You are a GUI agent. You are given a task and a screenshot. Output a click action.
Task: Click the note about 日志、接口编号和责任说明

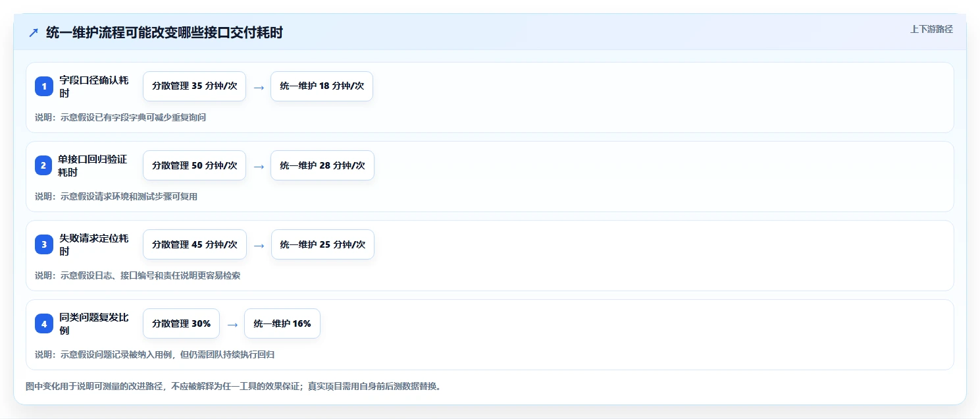coord(138,275)
